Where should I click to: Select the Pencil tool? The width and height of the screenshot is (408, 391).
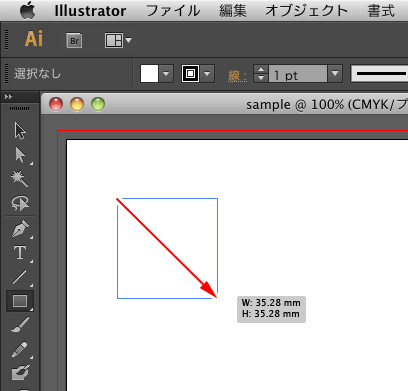20,349
